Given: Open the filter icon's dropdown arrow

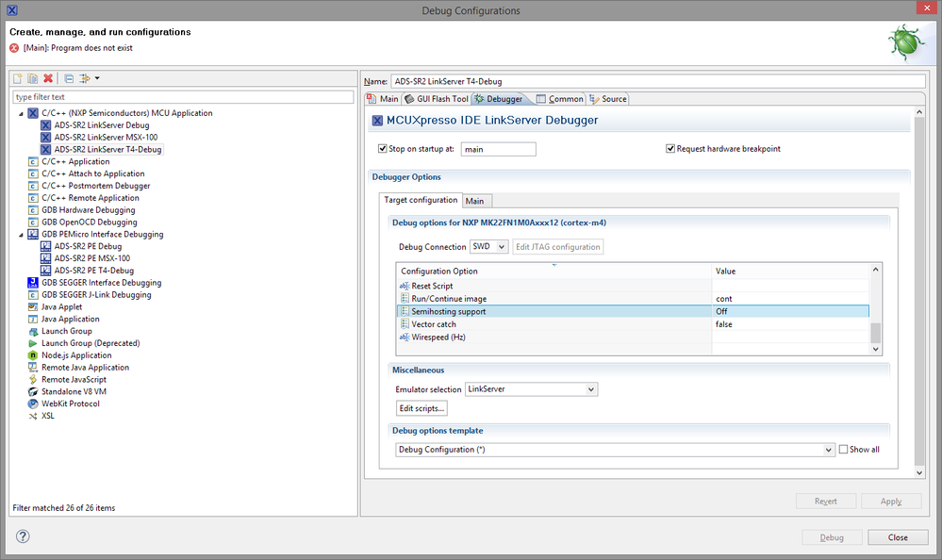Looking at the screenshot, I should pyautogui.click(x=97, y=78).
